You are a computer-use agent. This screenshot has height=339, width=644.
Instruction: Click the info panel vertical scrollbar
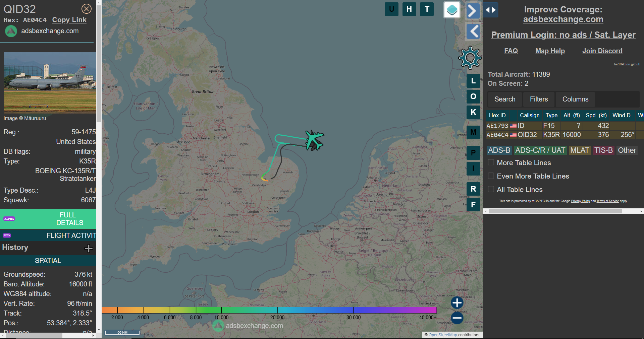(99, 64)
